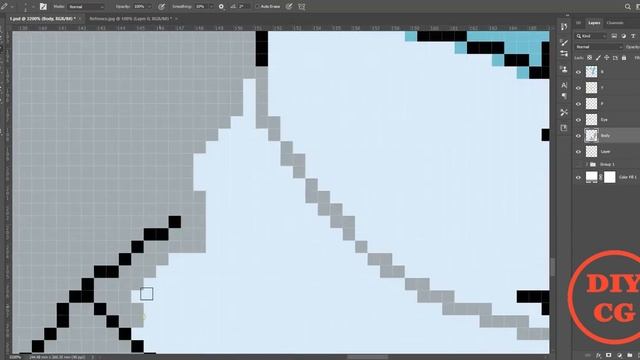Viewport: 640px width, 360px height.
Task: Open Brush Settings panel icon in dock
Action: click(564, 53)
